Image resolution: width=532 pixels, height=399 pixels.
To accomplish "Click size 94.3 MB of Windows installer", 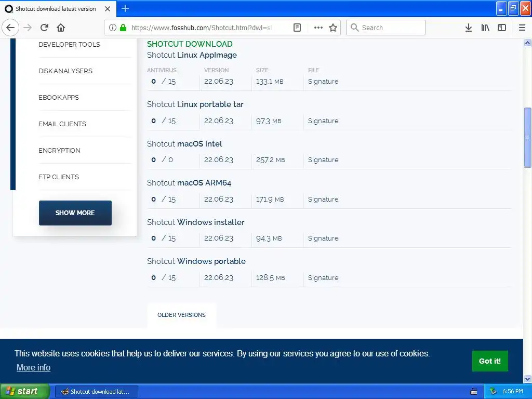I will 269,238.
